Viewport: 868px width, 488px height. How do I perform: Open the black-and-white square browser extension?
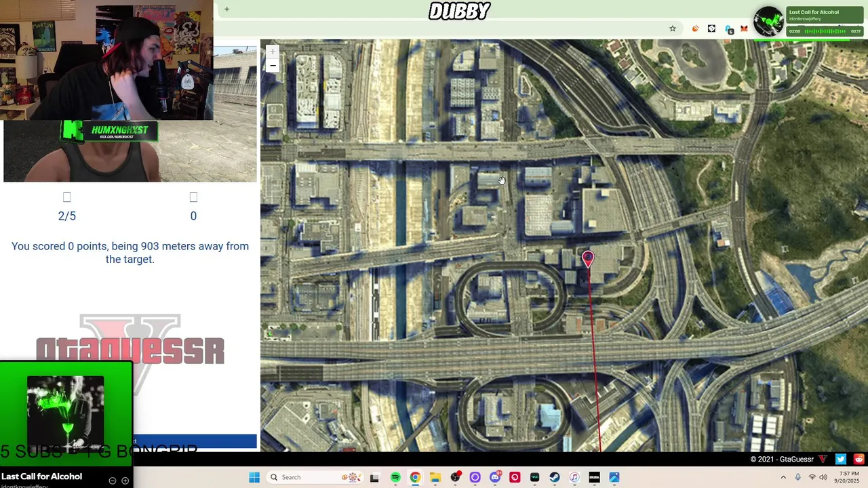(711, 28)
